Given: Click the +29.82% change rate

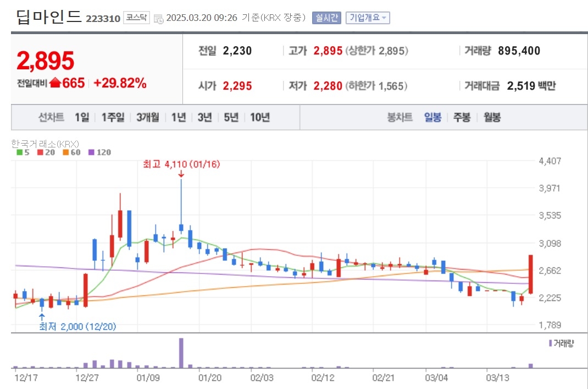Looking at the screenshot, I should pos(120,83).
